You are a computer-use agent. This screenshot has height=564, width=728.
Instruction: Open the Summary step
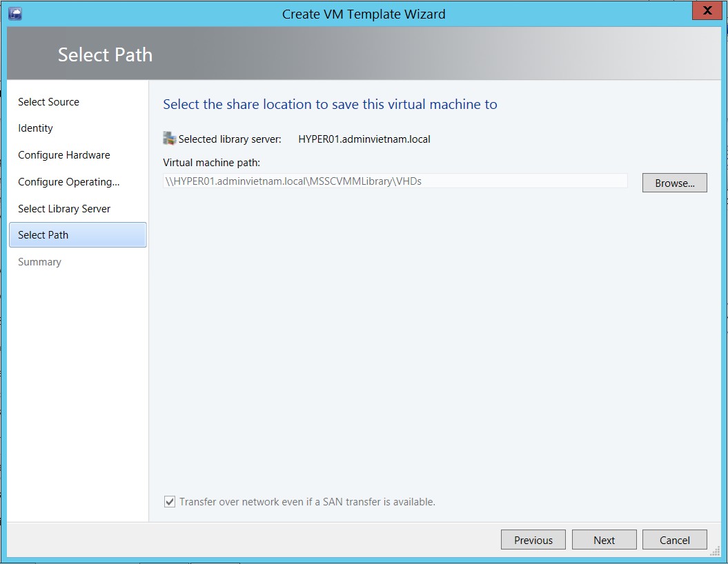point(39,262)
